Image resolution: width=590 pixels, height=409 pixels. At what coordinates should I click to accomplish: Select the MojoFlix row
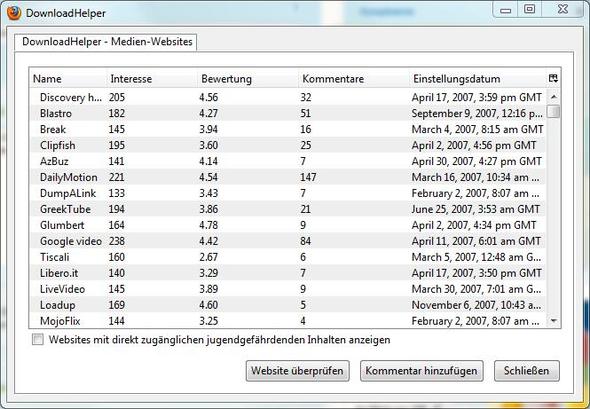coord(287,321)
